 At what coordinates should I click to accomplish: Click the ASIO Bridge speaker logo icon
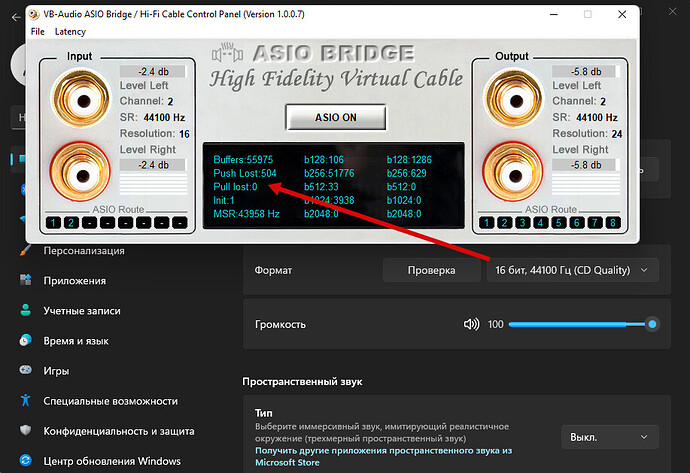[227, 53]
